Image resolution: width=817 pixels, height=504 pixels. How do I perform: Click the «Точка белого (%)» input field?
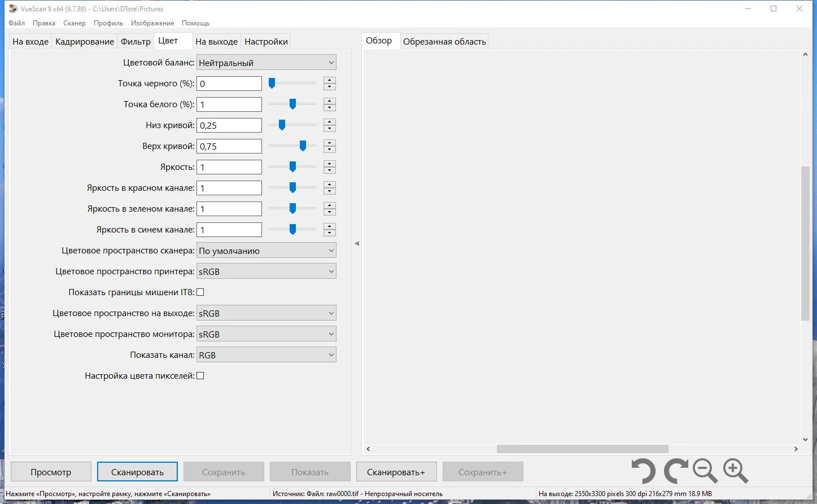tap(229, 104)
